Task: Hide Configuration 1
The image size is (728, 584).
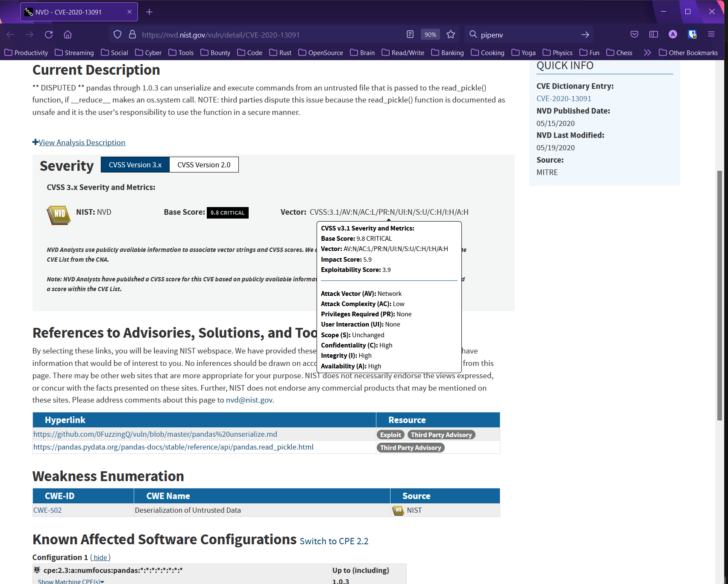Action: (x=100, y=558)
